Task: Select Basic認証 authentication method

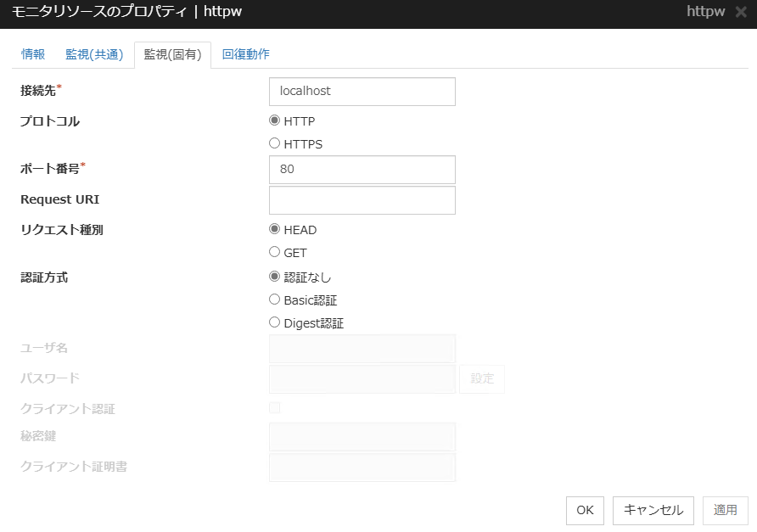Action: 274,300
